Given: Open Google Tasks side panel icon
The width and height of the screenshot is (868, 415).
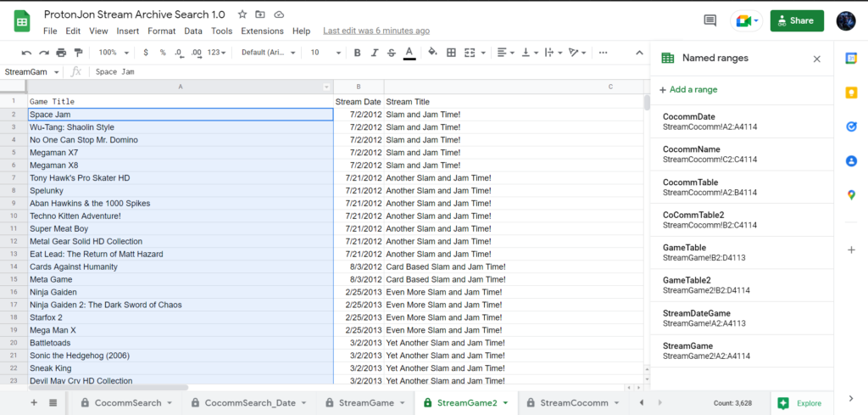Looking at the screenshot, I should (x=851, y=127).
